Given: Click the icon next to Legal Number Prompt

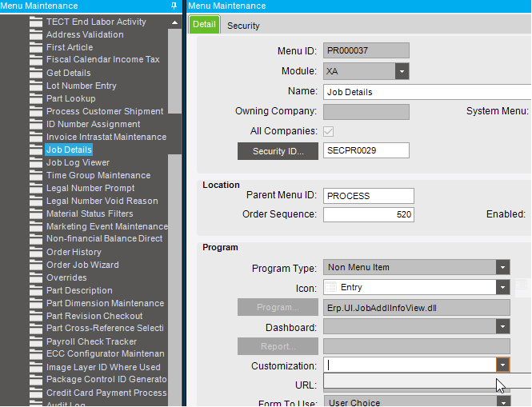Looking at the screenshot, I should 36,189.
